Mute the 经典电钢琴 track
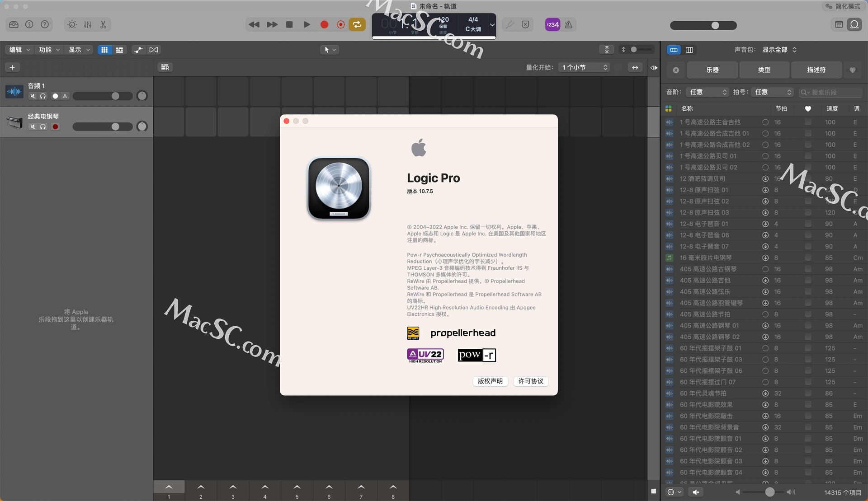This screenshot has height=501, width=868. (33, 126)
